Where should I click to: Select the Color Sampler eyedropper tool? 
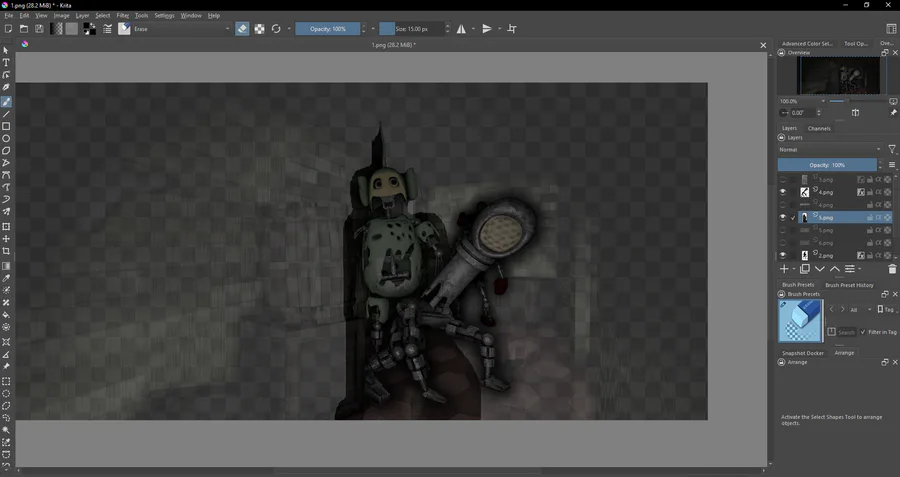tap(6, 278)
